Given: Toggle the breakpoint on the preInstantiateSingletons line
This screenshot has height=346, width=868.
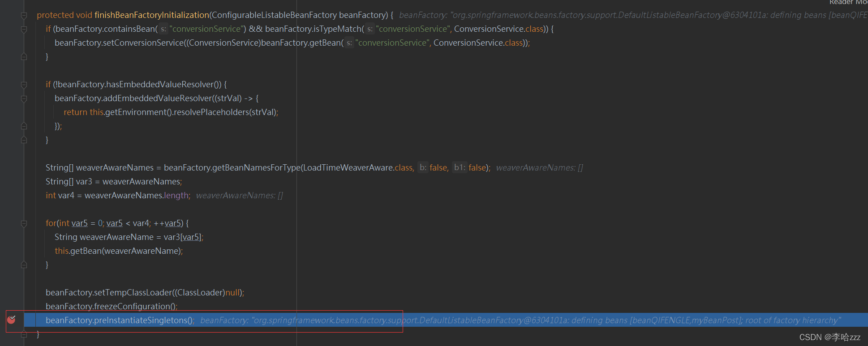Looking at the screenshot, I should click(x=12, y=319).
